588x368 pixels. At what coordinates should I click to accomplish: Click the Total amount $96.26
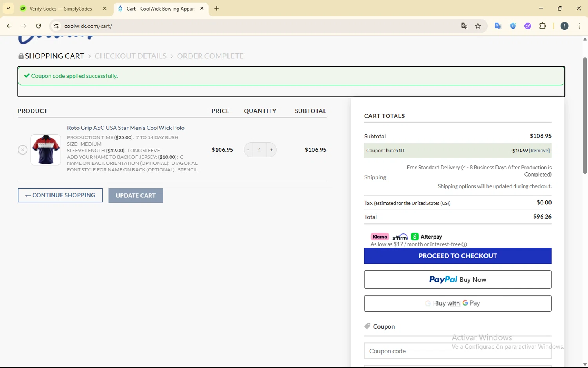(x=542, y=217)
